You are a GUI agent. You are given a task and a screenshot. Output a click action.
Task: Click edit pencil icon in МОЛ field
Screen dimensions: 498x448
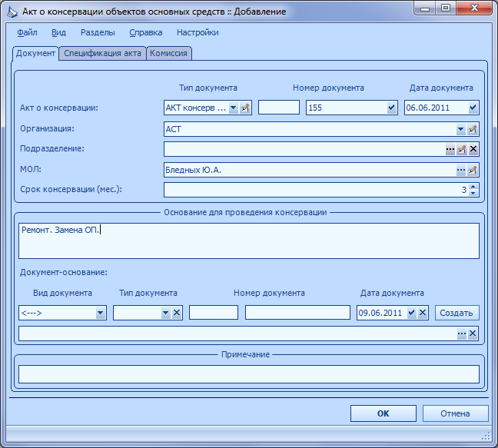tap(473, 170)
